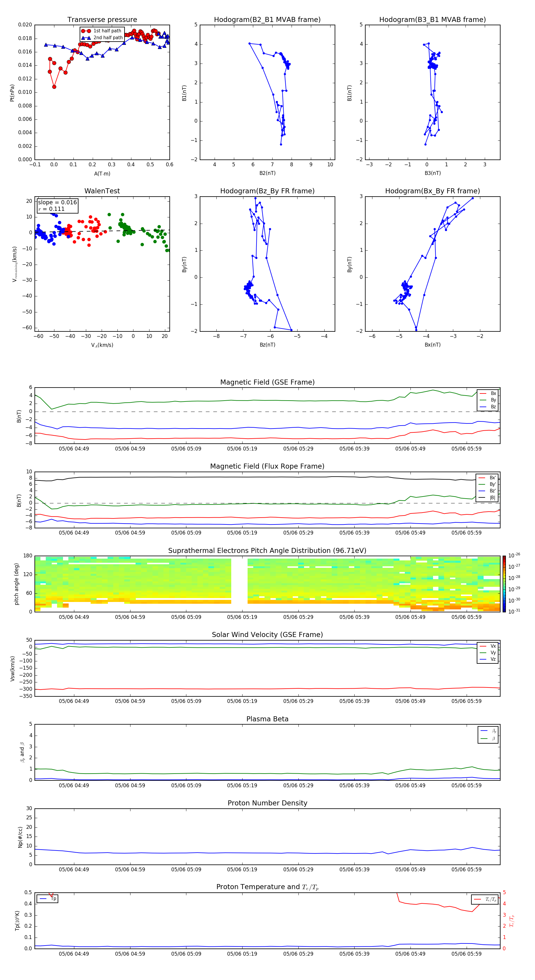Click the Suprathermal Electrons Pitch Angle Distribution title

tap(267, 551)
